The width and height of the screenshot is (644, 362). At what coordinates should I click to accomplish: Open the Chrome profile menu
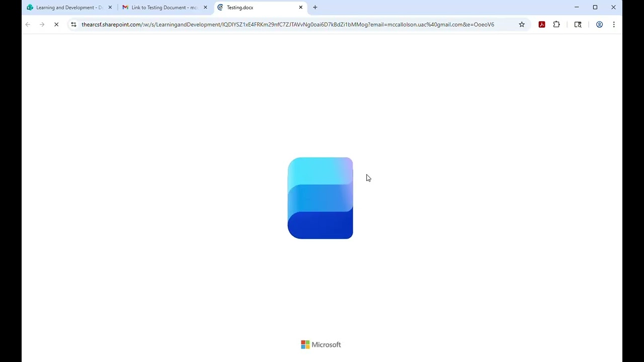pos(599,24)
